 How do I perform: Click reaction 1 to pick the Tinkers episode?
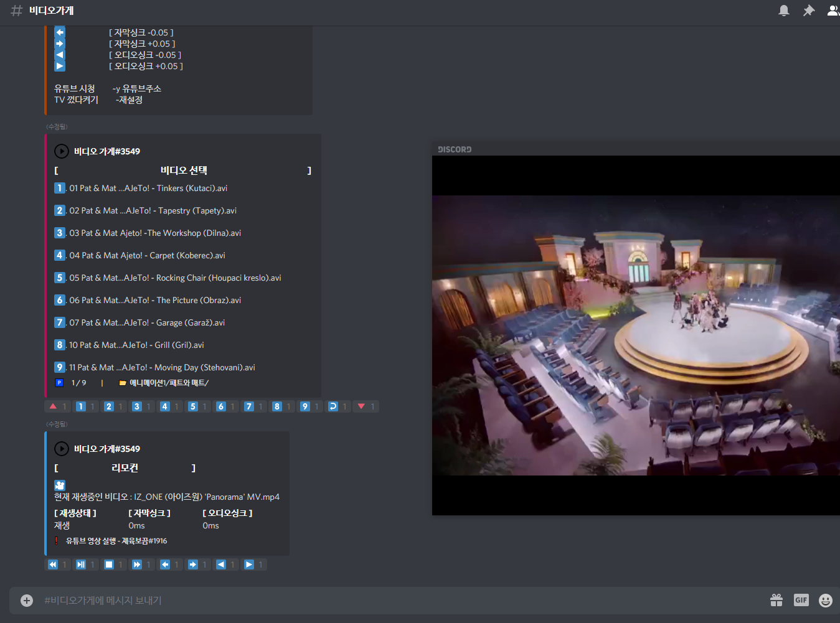point(82,406)
